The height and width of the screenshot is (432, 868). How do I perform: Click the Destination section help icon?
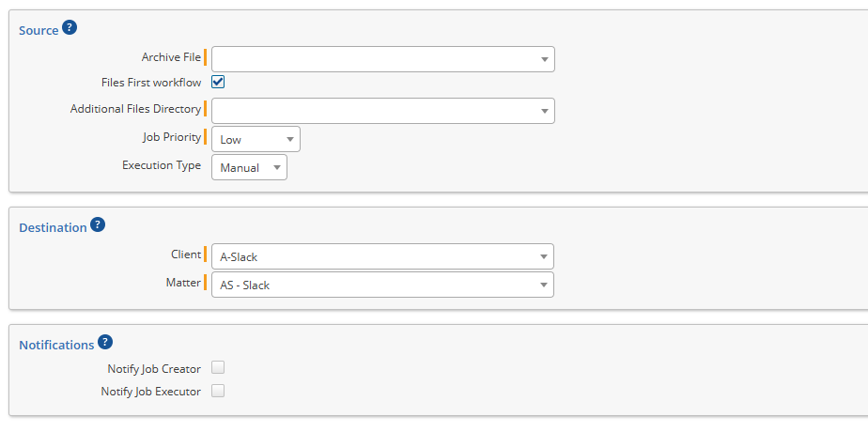tap(98, 225)
